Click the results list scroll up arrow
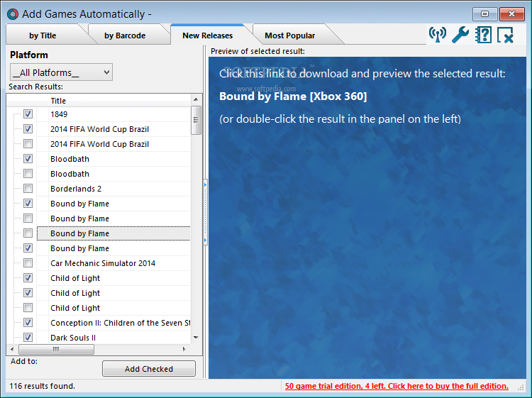 196,99
